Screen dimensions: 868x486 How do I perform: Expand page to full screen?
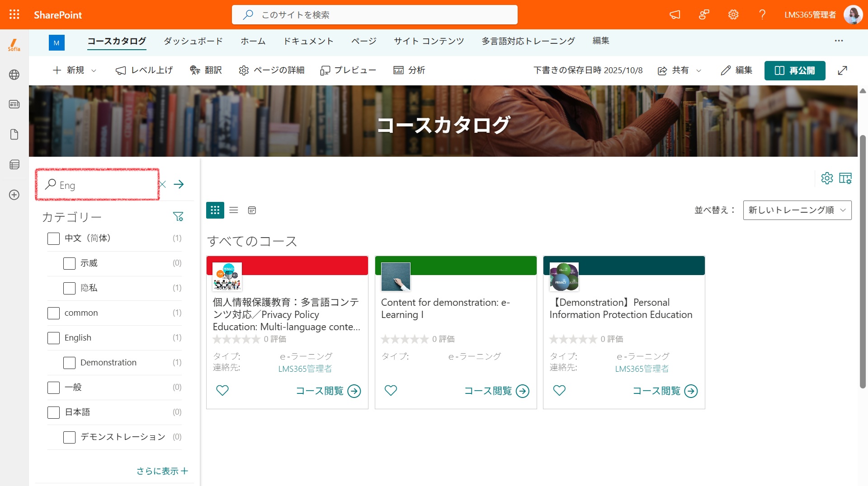point(842,70)
